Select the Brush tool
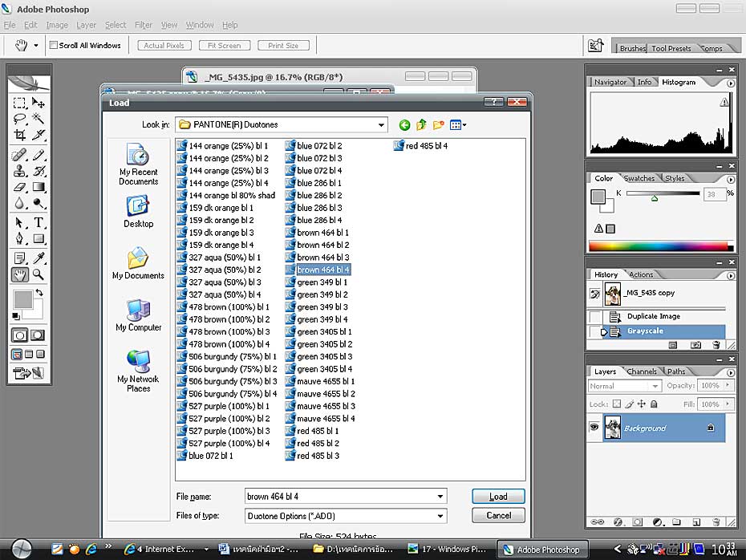Screen dimensions: 746x560 point(38,155)
